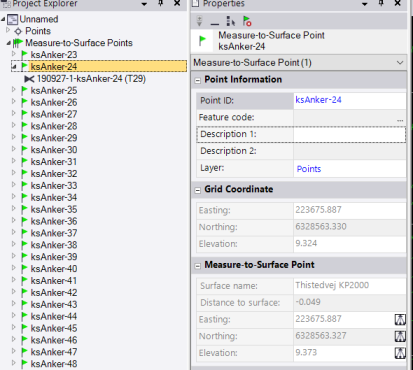
Task: Open the Properties panel options arrow
Action: point(365,4)
